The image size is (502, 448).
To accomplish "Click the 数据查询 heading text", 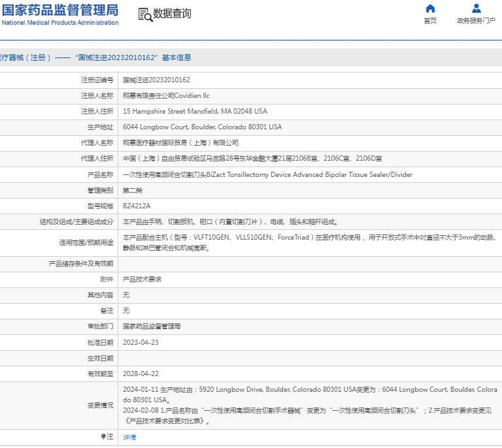I will pos(172,14).
